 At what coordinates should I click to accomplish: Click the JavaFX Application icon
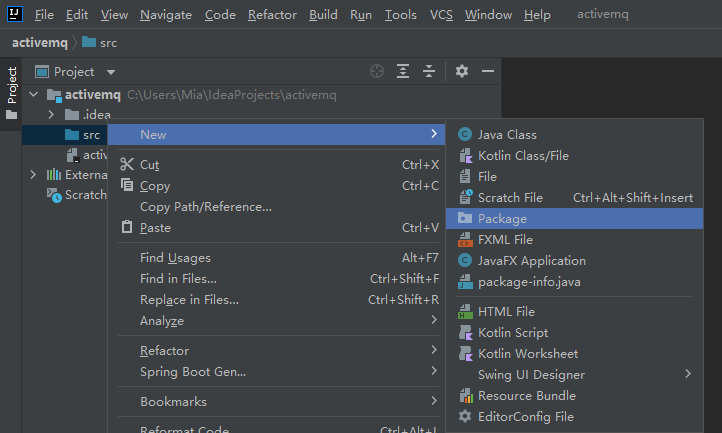[x=465, y=261]
